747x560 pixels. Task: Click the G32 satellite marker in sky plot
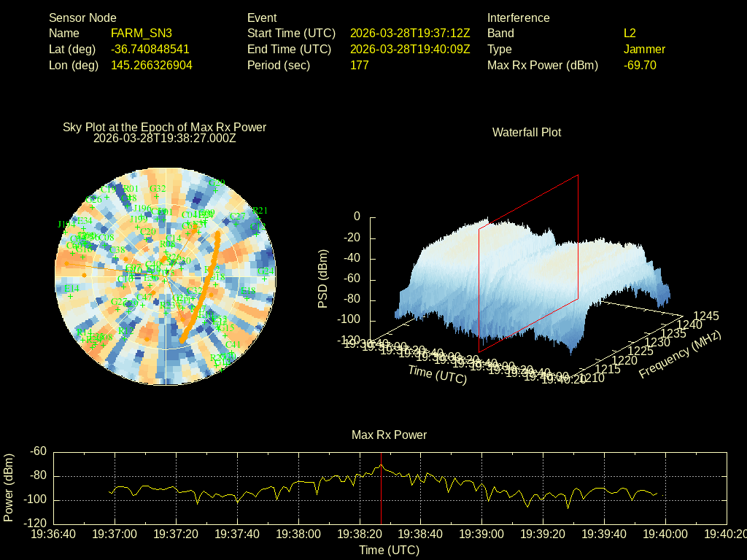coord(157,195)
